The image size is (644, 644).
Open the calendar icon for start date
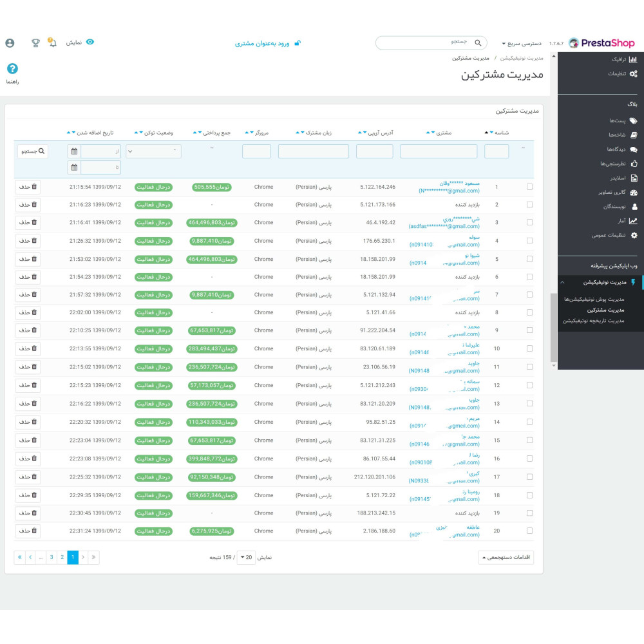pyautogui.click(x=74, y=151)
